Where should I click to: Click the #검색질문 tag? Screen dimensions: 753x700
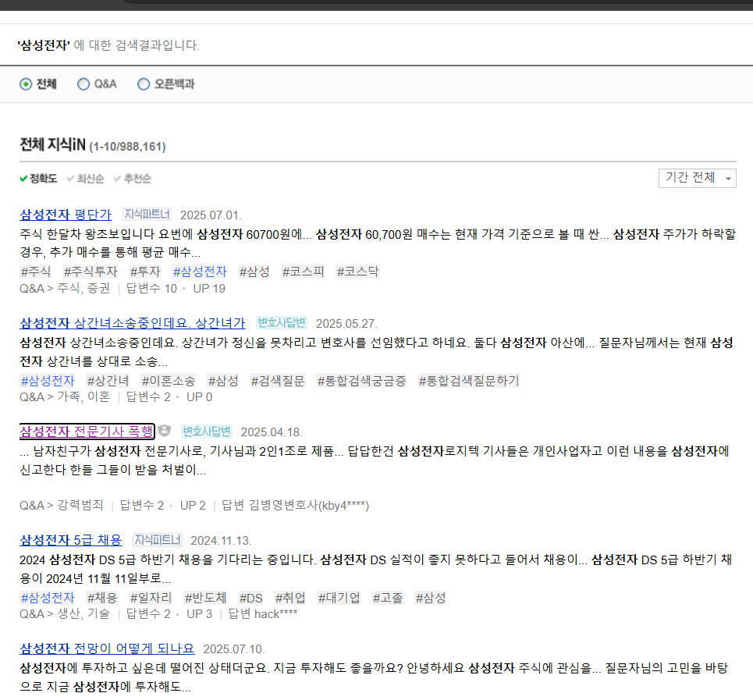[278, 381]
